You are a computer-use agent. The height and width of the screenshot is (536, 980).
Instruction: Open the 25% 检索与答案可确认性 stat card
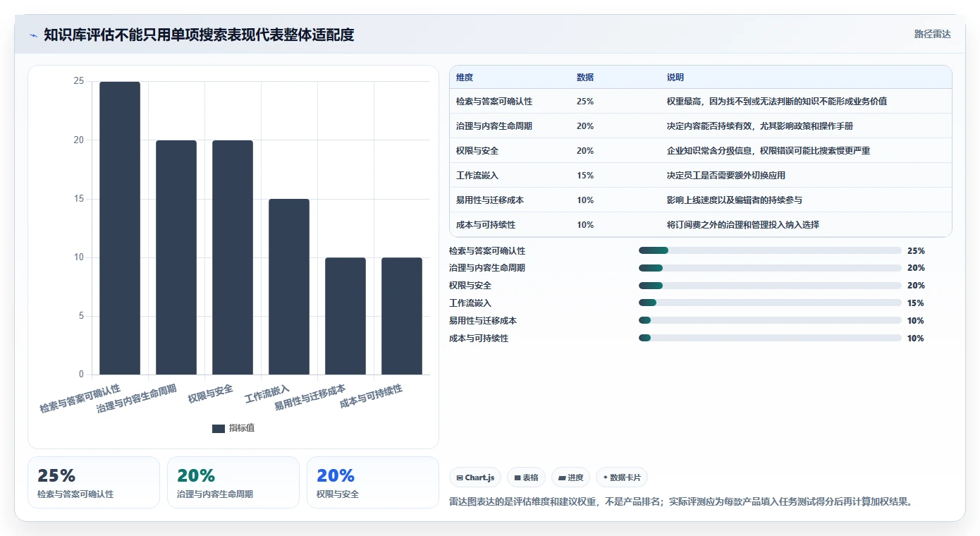click(94, 482)
